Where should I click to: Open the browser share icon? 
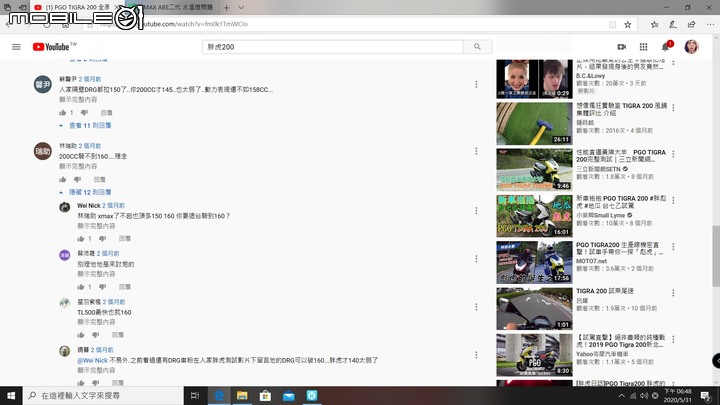(692, 24)
